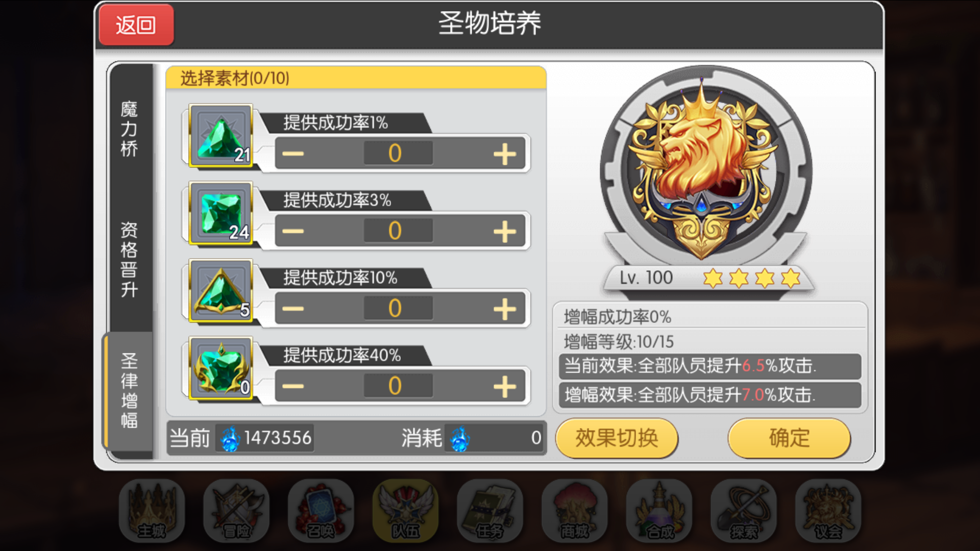Confirm with the 确定 button

pyautogui.click(x=789, y=438)
